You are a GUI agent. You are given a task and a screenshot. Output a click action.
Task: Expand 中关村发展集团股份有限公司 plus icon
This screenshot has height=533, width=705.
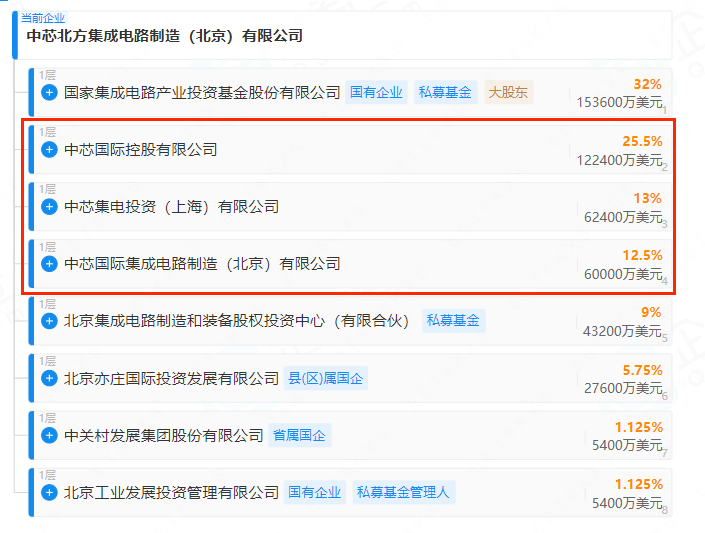click(49, 435)
